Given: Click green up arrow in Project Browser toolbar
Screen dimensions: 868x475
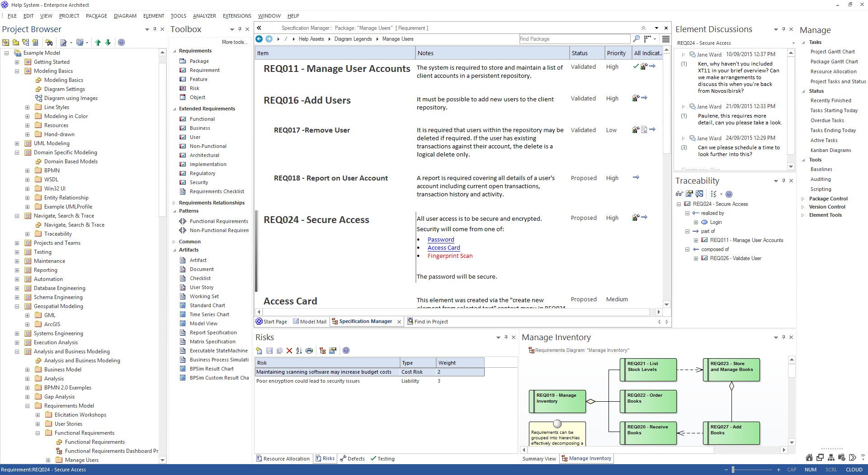Looking at the screenshot, I should [98, 43].
